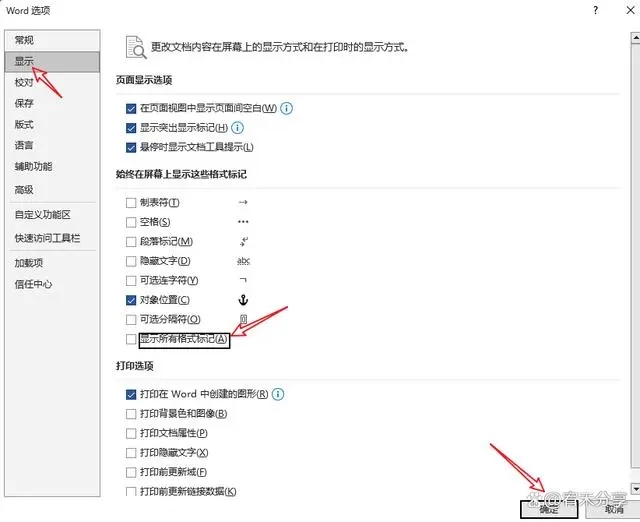Image resolution: width=640 pixels, height=522 pixels.
Task: Click the optional hyphen symbol icon
Action: click(243, 280)
